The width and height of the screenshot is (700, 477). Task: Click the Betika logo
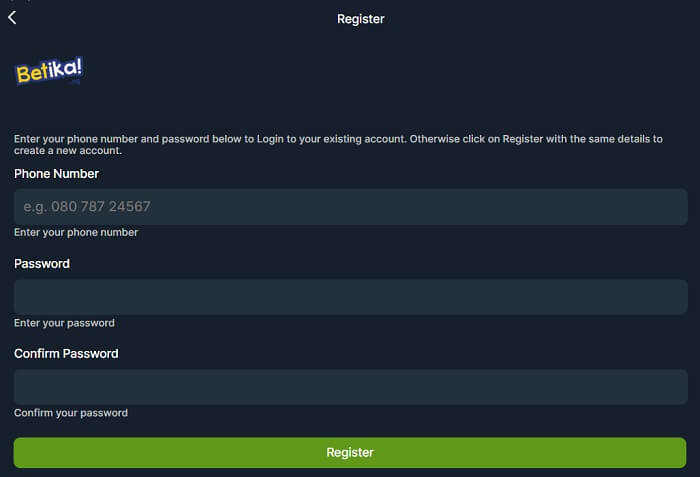[x=49, y=70]
